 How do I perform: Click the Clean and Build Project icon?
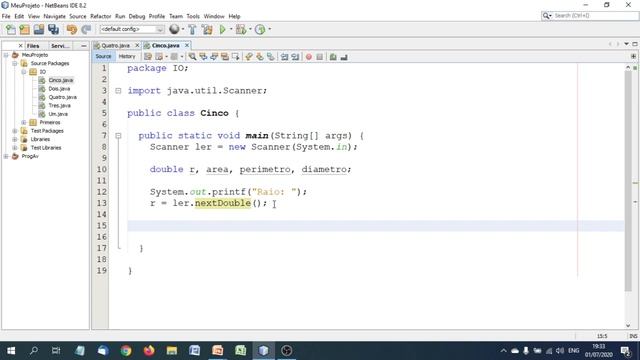coord(207,29)
